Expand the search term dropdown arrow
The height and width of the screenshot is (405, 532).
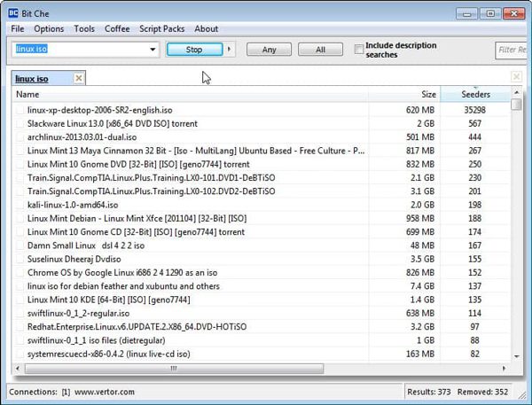(153, 50)
